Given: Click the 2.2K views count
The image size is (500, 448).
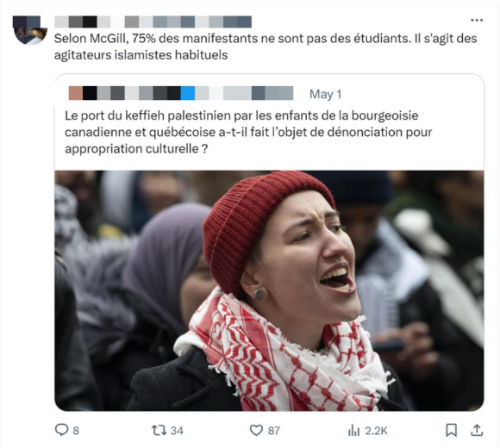Looking at the screenshot, I should coord(376,431).
